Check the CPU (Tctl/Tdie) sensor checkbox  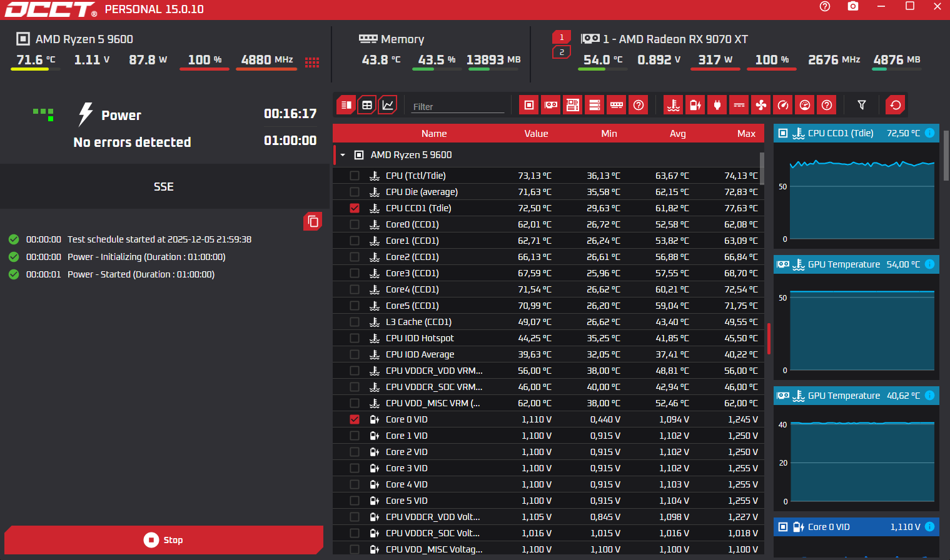click(355, 176)
